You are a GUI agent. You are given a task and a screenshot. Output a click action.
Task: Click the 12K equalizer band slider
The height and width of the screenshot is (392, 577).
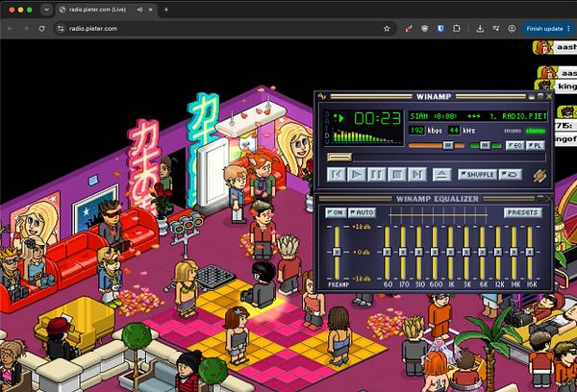point(498,253)
